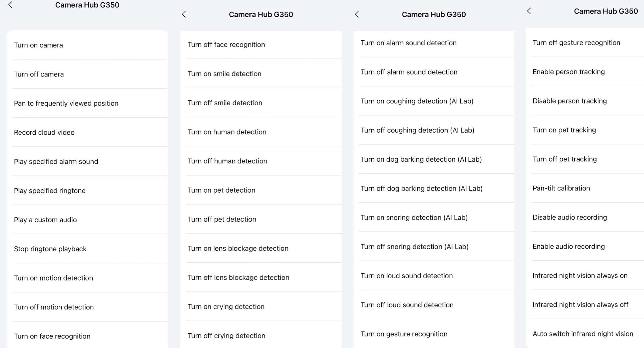644x348 pixels.
Task: Select 'Turn off dog barking detection (AI Lab)'
Action: click(x=421, y=188)
